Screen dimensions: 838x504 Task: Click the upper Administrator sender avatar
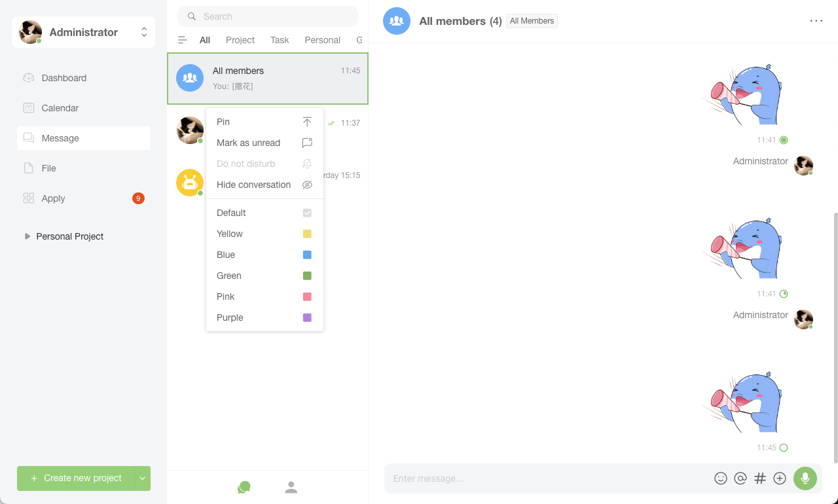click(803, 166)
